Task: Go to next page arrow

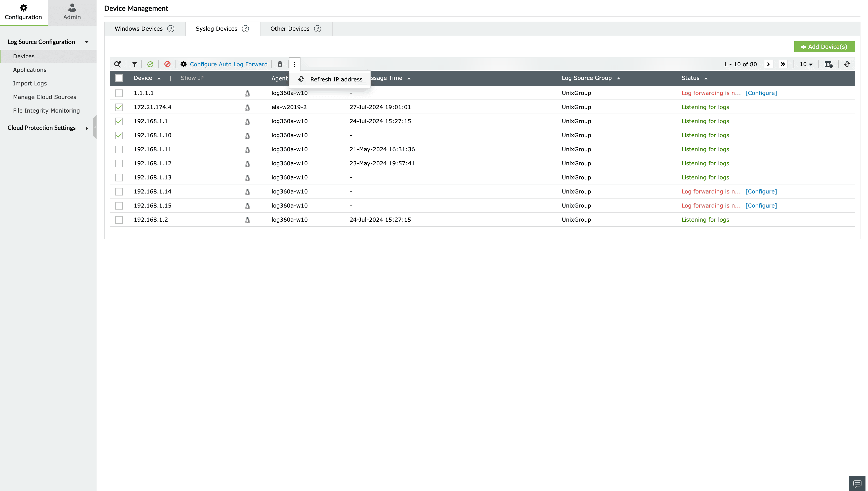Action: 768,64
